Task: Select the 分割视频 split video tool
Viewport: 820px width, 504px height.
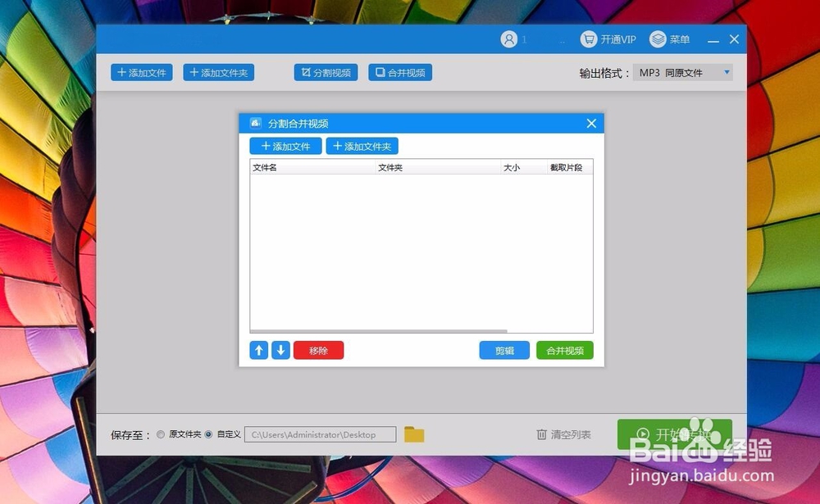Action: pos(326,72)
